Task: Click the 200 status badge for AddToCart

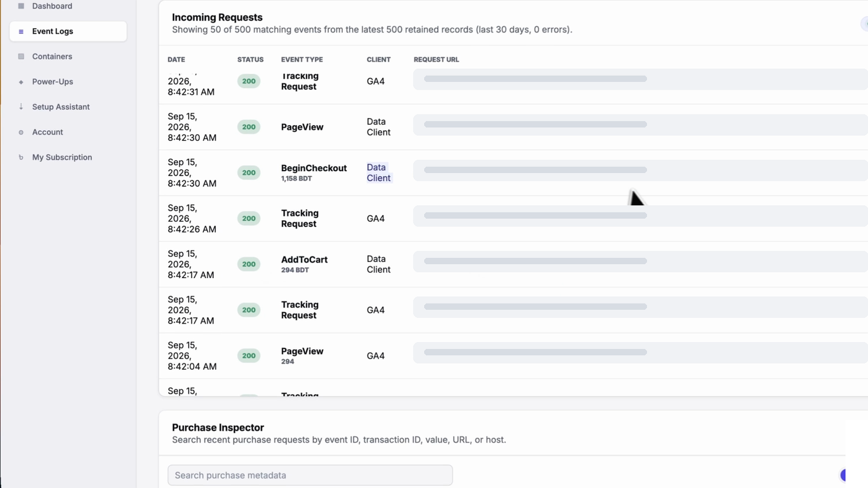Action: coord(249,264)
